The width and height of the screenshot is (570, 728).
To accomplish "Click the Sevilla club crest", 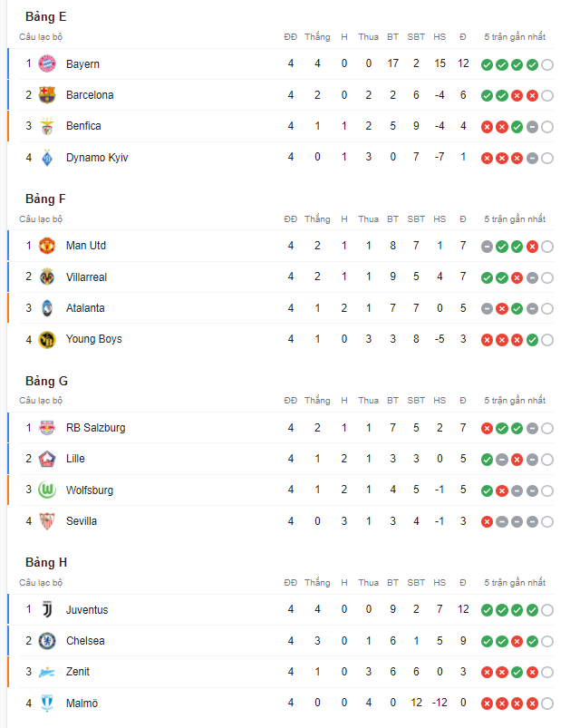I will tap(47, 521).
